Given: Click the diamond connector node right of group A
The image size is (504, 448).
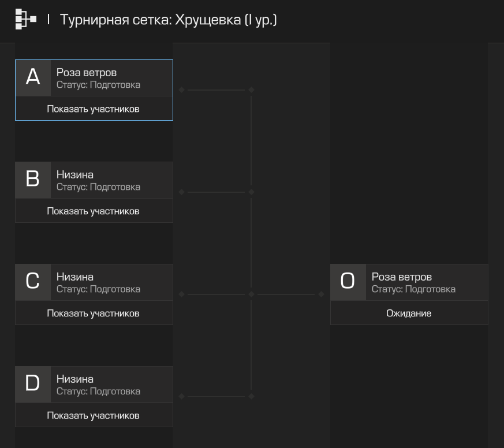Looking at the screenshot, I should (182, 89).
